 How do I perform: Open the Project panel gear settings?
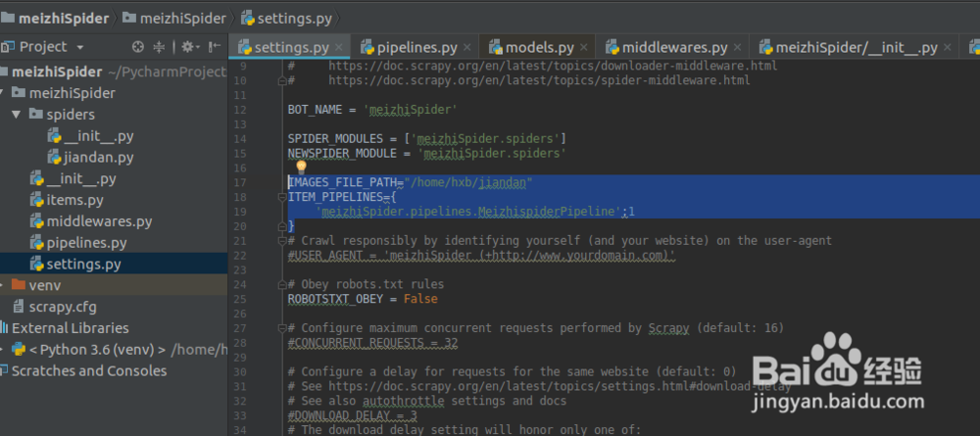point(188,47)
